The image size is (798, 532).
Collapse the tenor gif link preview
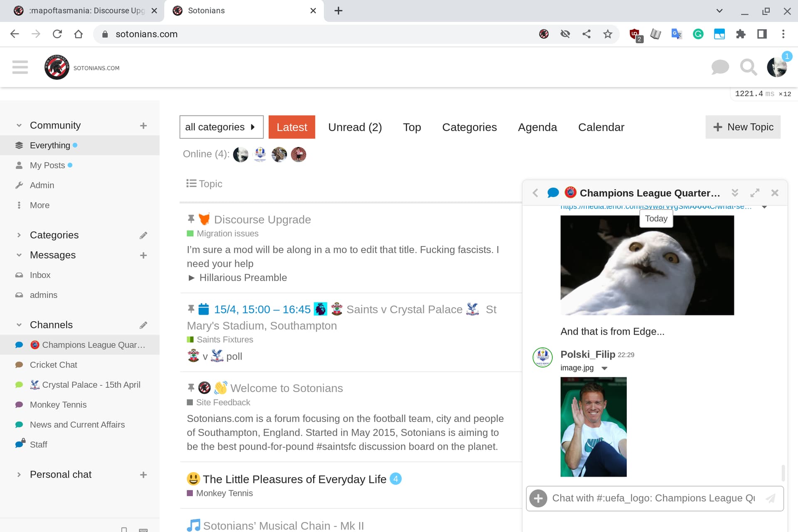(764, 207)
